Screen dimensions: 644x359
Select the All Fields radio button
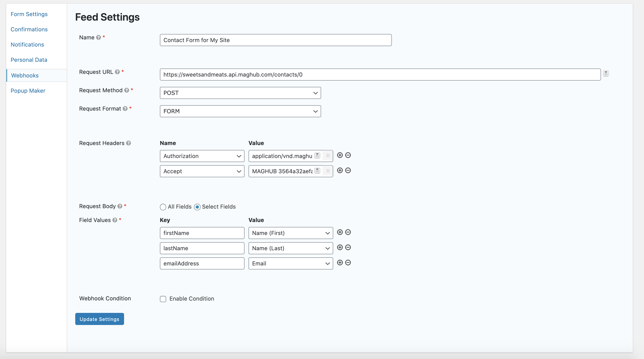[x=163, y=207]
